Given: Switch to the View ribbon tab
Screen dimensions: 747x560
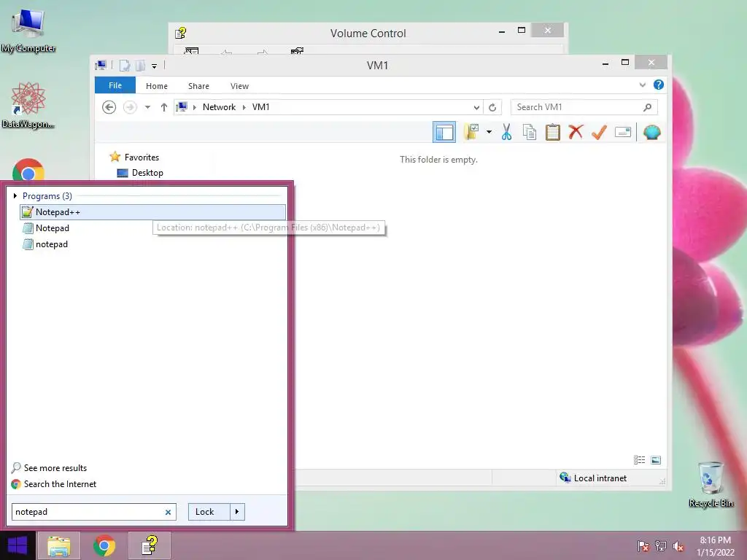Looking at the screenshot, I should click(x=239, y=86).
